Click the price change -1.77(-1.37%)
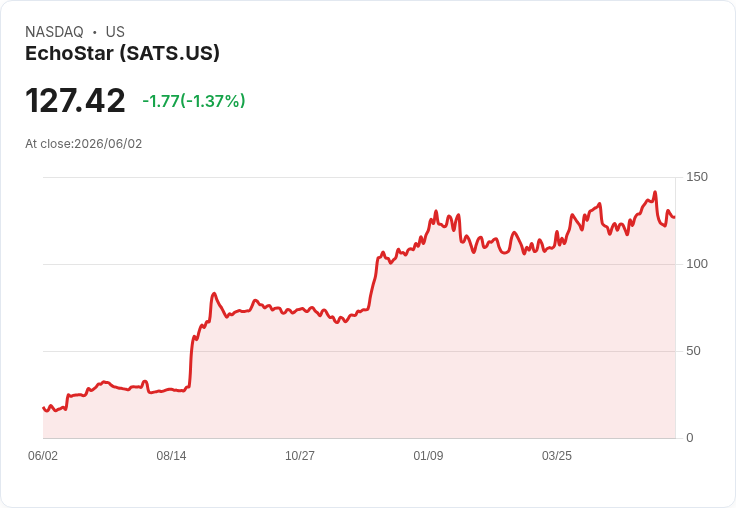Screen dimensions: 736x508 [x=193, y=101]
